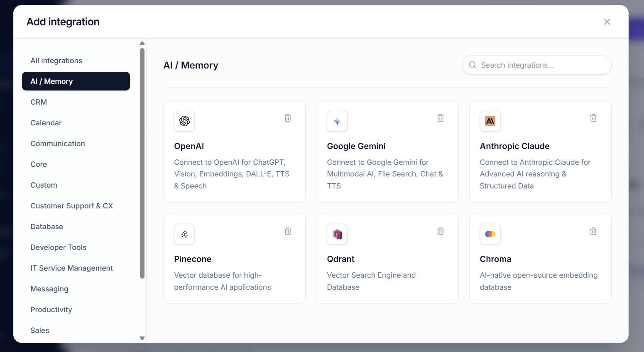Click the Pinecone logo icon
This screenshot has height=352, width=644.
point(184,234)
